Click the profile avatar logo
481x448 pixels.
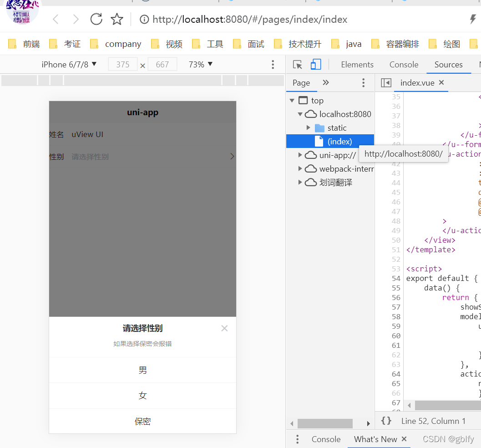pyautogui.click(x=22, y=11)
